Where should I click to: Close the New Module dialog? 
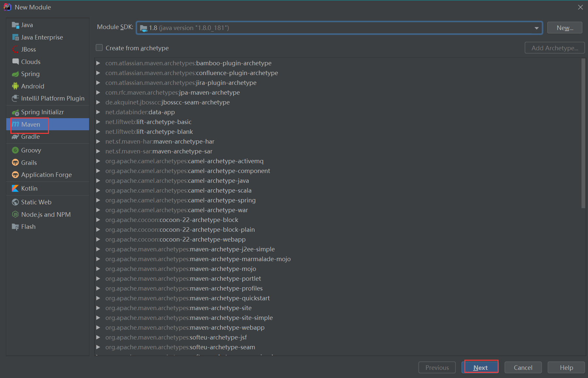pyautogui.click(x=580, y=7)
